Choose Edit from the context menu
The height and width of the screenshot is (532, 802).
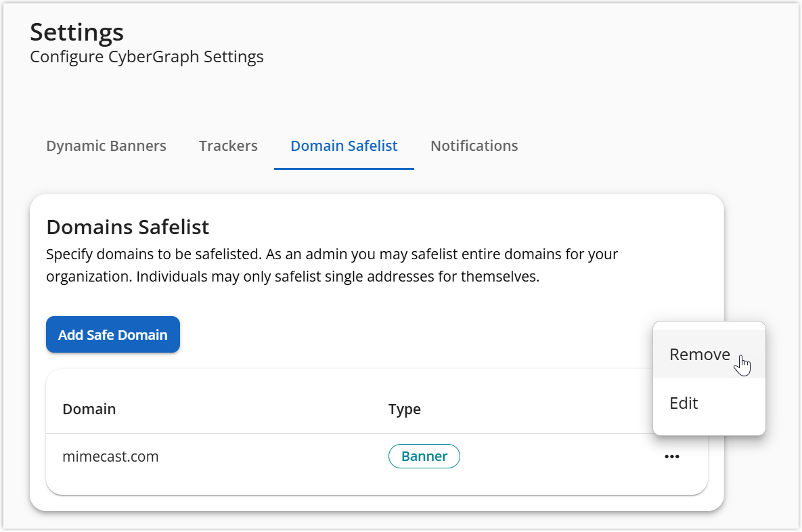tap(684, 403)
